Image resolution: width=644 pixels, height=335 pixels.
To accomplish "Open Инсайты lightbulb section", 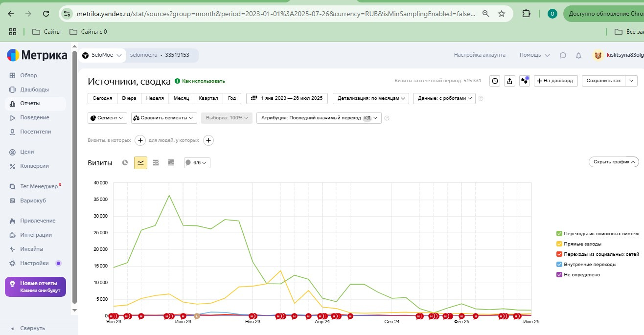I will (x=31, y=249).
